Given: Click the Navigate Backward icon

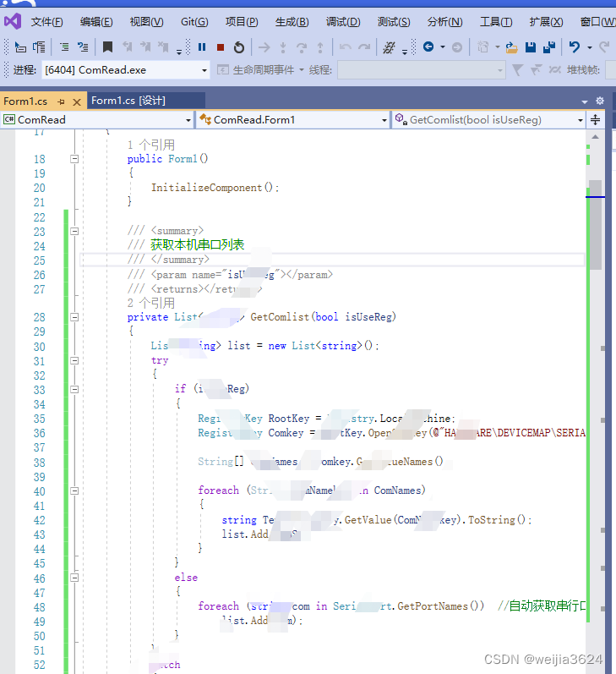Looking at the screenshot, I should pos(428,47).
